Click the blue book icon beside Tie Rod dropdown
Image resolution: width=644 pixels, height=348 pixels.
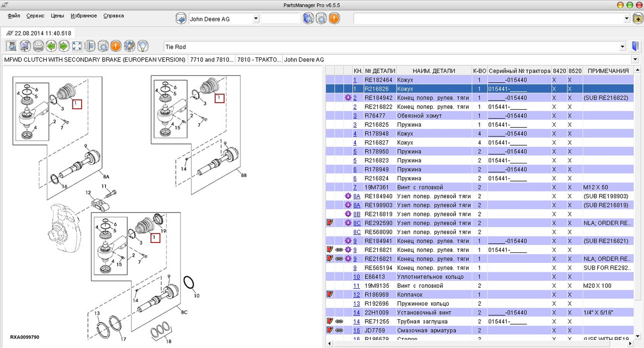(x=635, y=47)
